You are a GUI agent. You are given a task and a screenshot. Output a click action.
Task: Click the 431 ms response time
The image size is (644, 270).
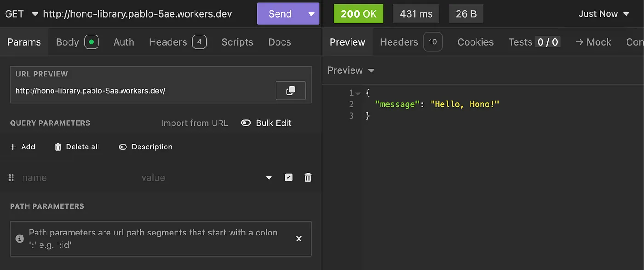(x=416, y=14)
